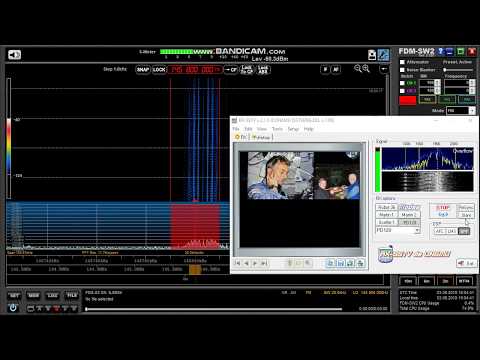This screenshot has width=480, height=360.
Task: Go to first image in RX-SSTV
Action: (238, 263)
